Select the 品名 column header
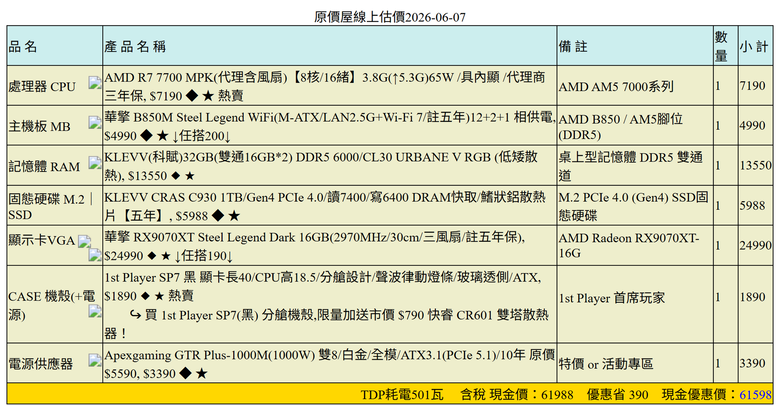The image size is (780, 406). 23,46
